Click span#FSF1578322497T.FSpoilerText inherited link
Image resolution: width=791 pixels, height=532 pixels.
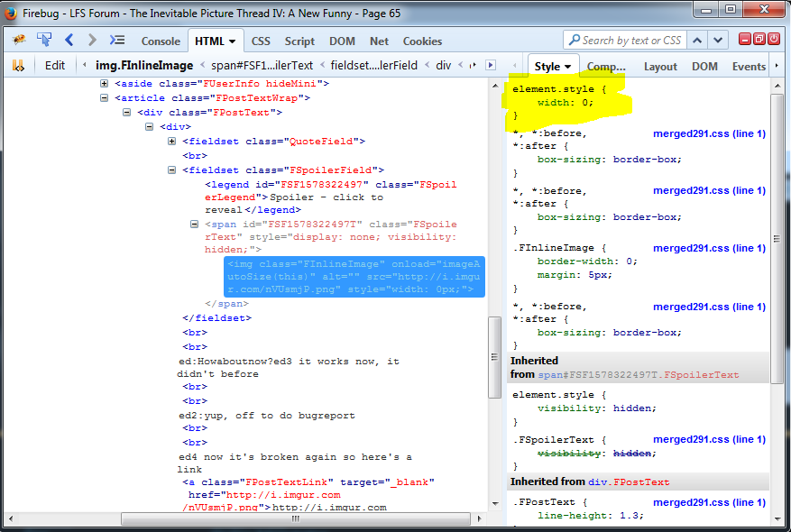point(639,375)
